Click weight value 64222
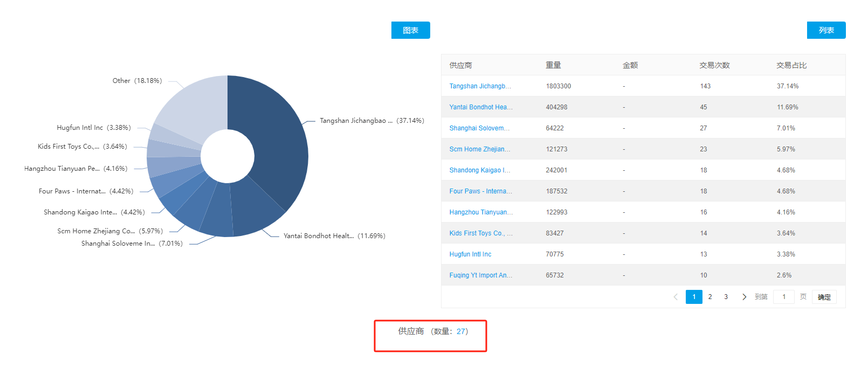The image size is (868, 368). point(555,128)
